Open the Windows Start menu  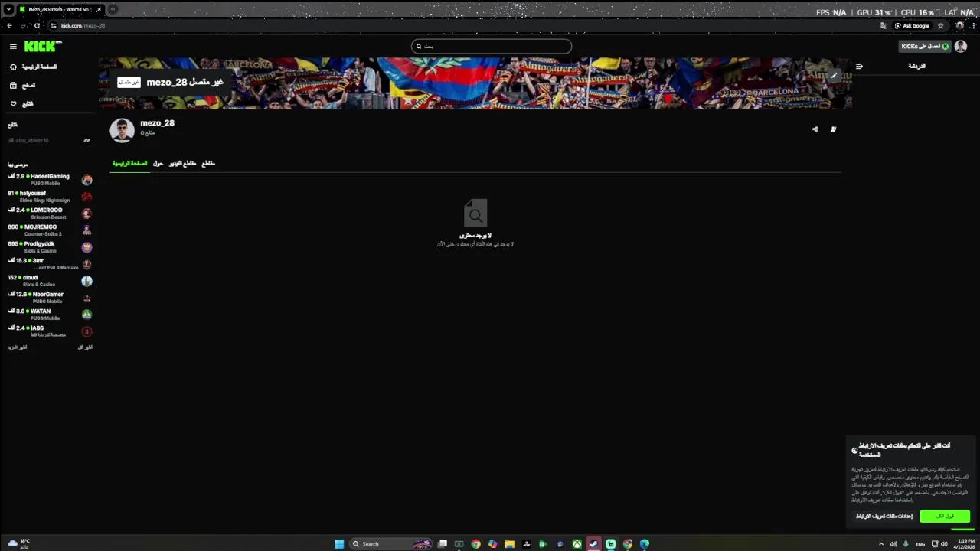pos(339,544)
